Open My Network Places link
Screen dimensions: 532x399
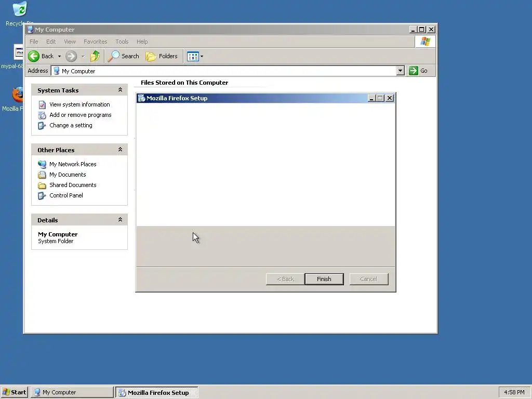tap(73, 164)
